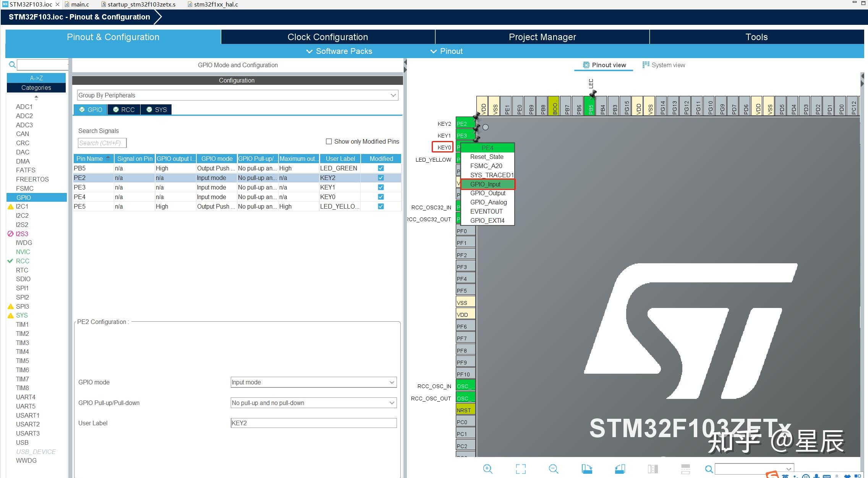
Task: Switch to the Clock Configuration tab
Action: (x=327, y=37)
